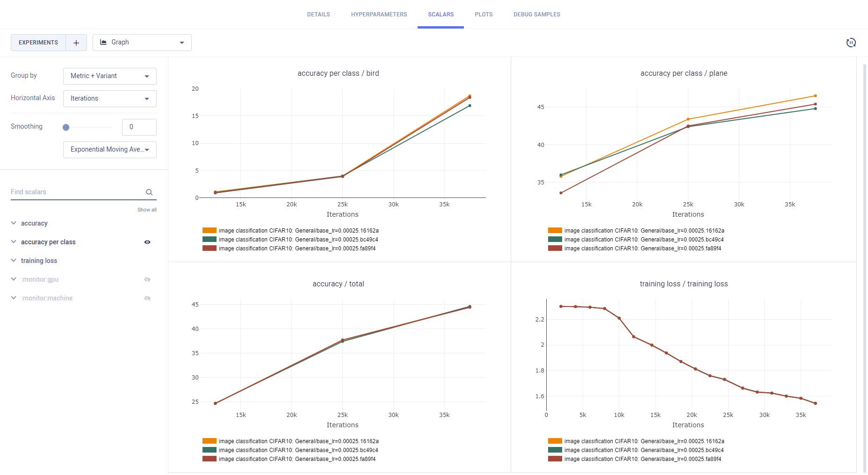Click the search icon in Find scalars

coord(149,192)
